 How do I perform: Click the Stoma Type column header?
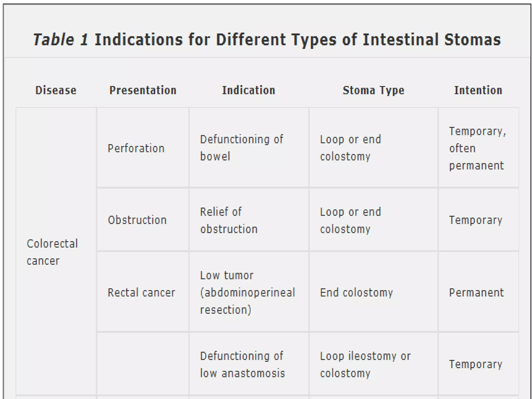(x=374, y=90)
